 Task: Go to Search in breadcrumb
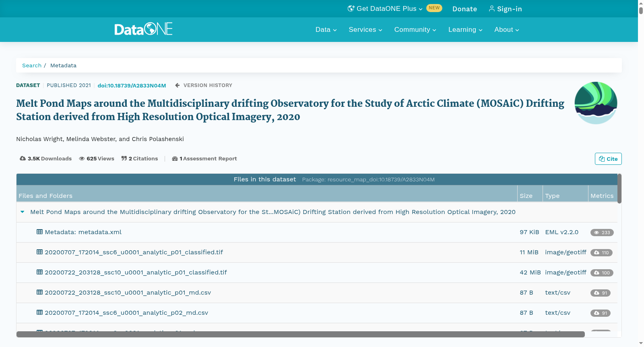pos(32,65)
